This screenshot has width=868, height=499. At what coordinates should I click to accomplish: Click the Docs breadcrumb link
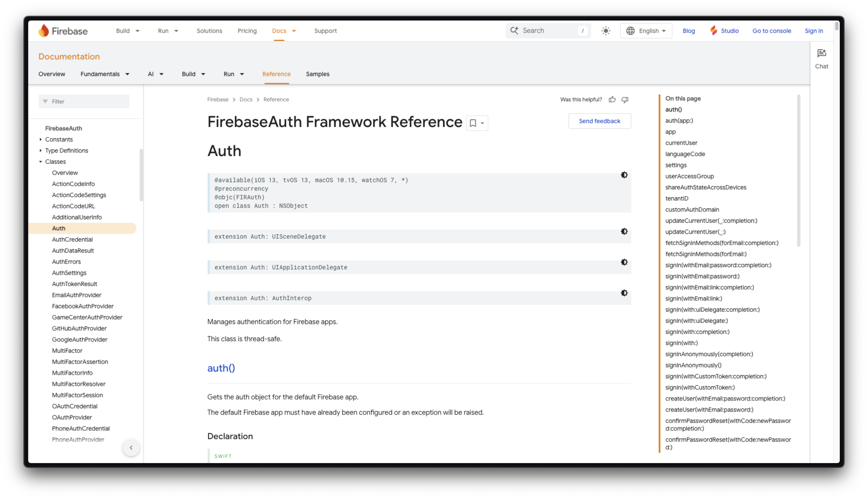click(246, 99)
